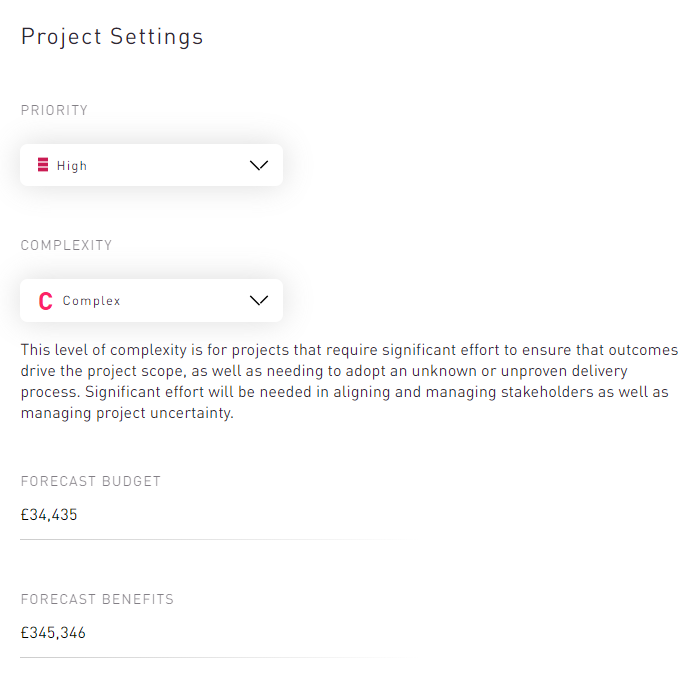The height and width of the screenshot is (676, 698).
Task: Click the FORECAST BUDGET label
Action: pos(91,481)
